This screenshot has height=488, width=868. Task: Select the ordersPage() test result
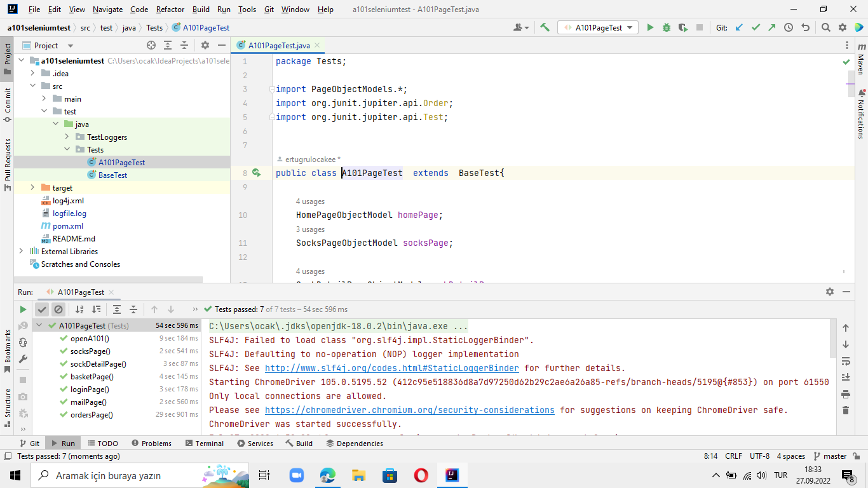pyautogui.click(x=92, y=414)
